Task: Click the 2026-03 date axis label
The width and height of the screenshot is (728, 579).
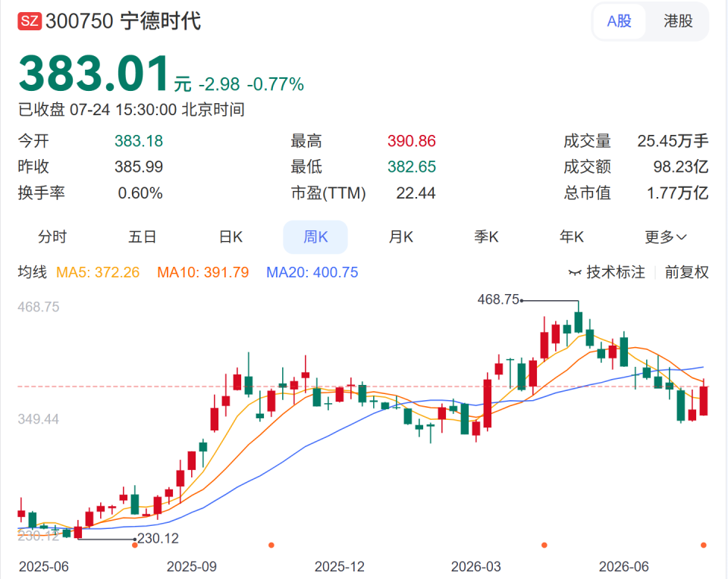Action: point(476,566)
